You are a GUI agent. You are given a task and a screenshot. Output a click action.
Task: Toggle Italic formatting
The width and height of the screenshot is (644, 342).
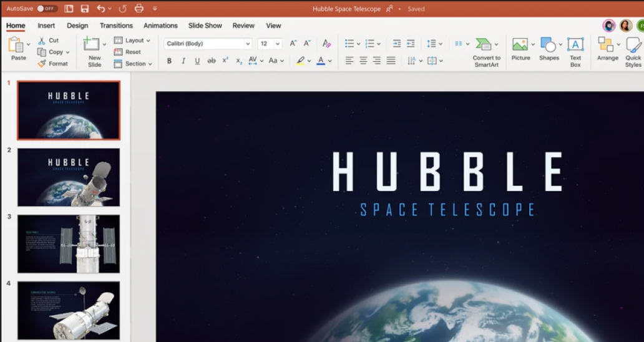(183, 61)
